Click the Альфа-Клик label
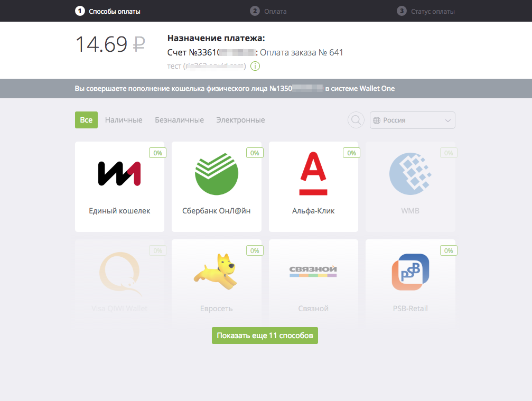The height and width of the screenshot is (401, 532). tap(313, 211)
